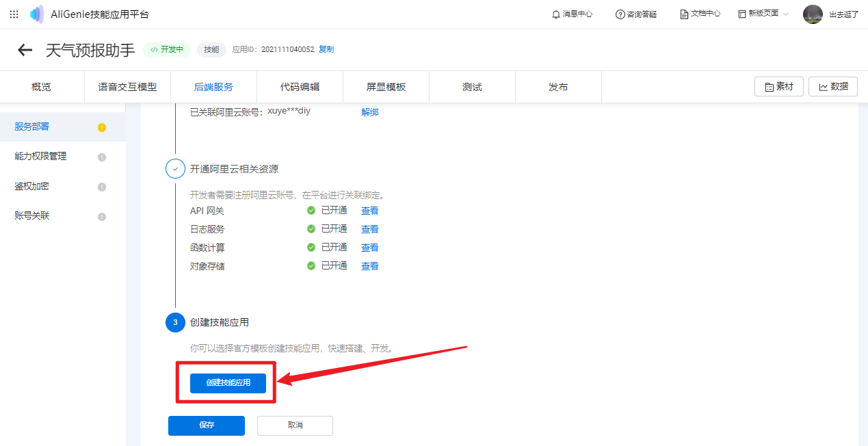Click 解绑 to unbind Aliyun account
The width and height of the screenshot is (868, 446).
click(370, 112)
